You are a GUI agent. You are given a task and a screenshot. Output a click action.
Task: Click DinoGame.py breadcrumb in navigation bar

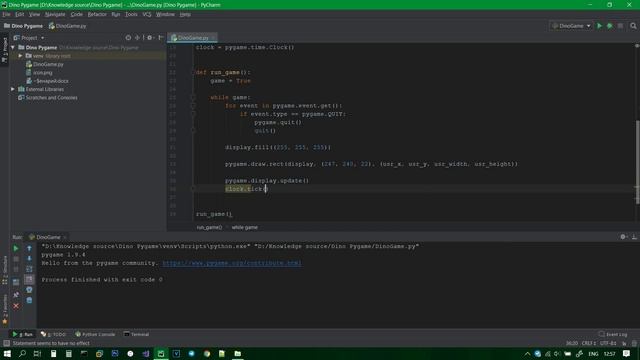(67, 26)
